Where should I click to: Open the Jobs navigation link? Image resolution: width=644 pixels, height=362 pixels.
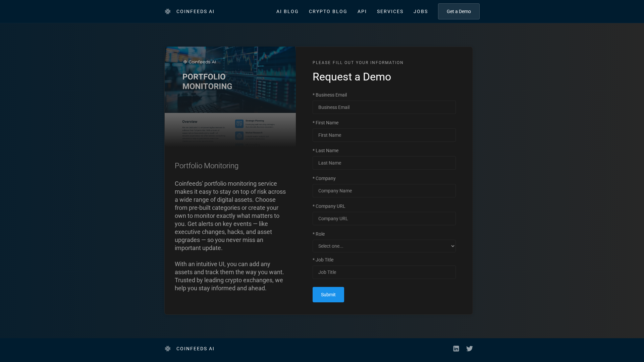421,11
